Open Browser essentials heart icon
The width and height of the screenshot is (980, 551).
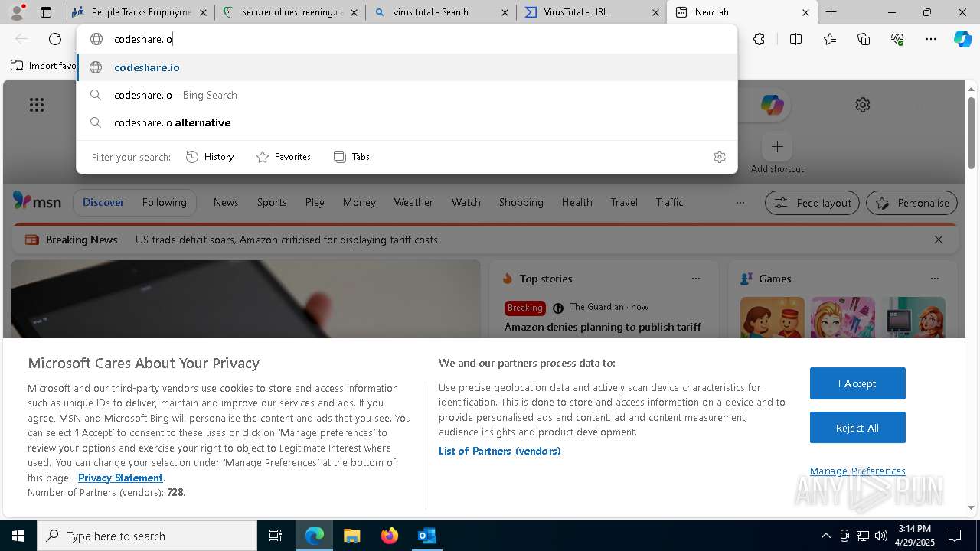[897, 39]
